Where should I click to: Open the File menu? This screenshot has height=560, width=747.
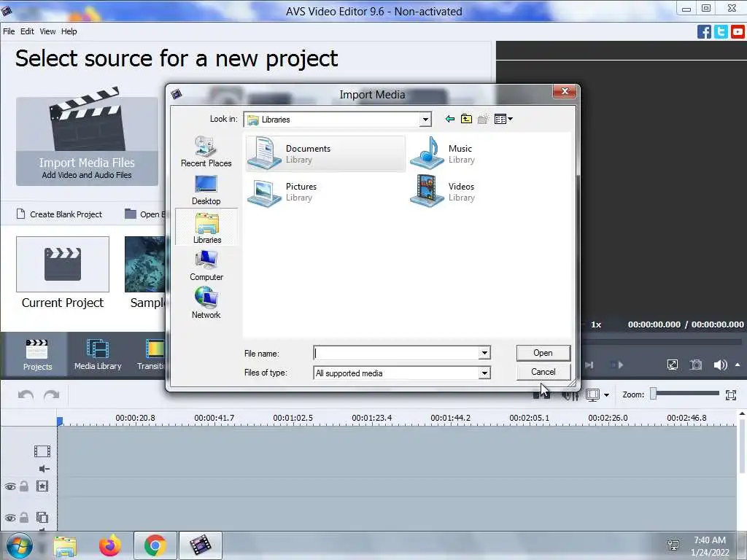click(9, 31)
